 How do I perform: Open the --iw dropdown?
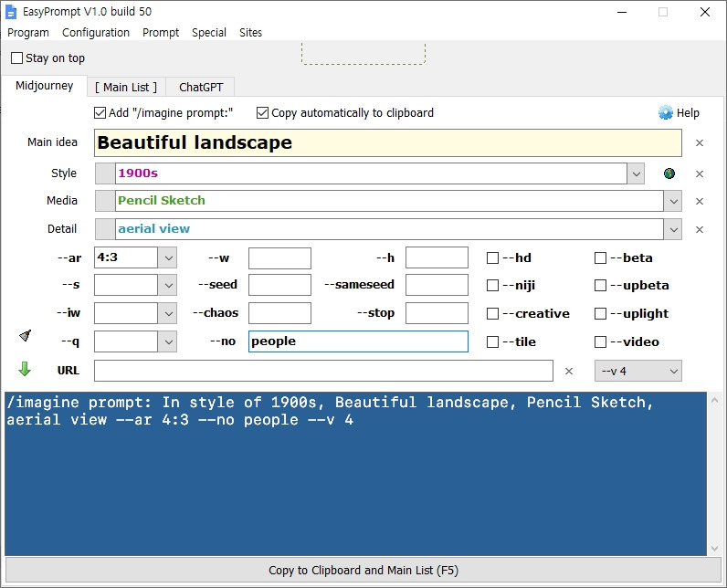(168, 314)
